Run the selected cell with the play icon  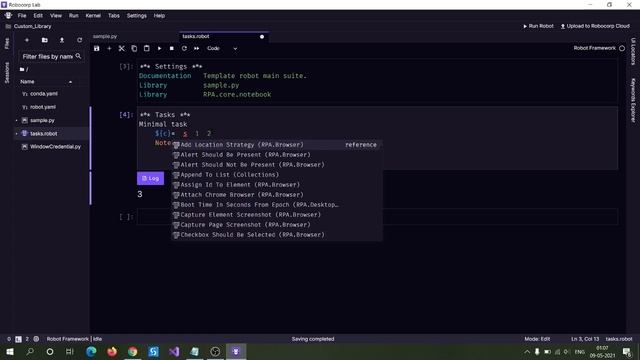click(x=159, y=48)
